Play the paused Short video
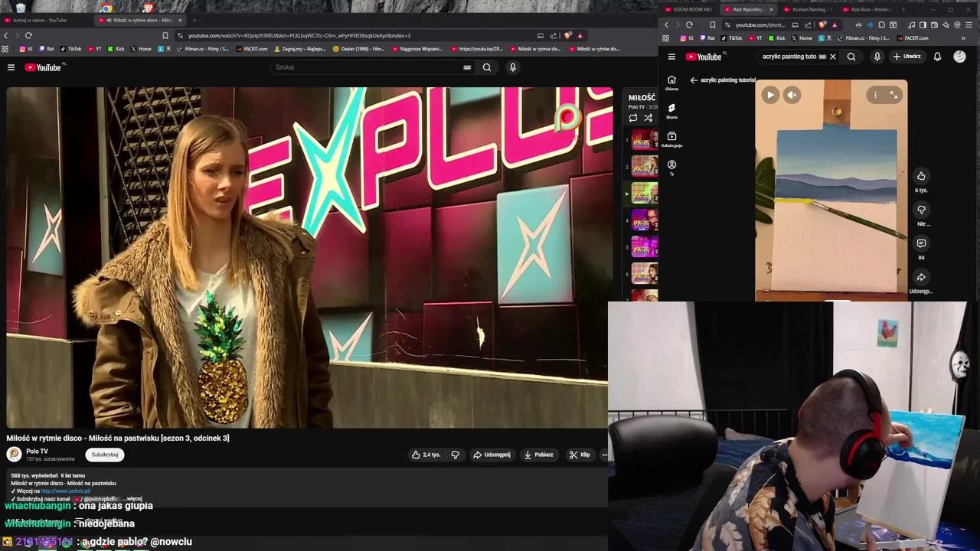Screen dimensions: 980x551 tap(770, 95)
